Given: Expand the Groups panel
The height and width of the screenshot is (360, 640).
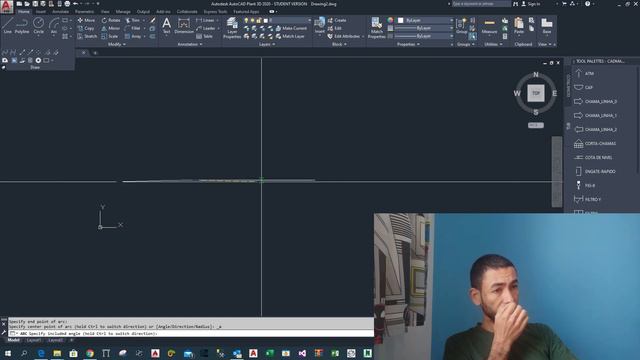Looking at the screenshot, I should pos(465,44).
